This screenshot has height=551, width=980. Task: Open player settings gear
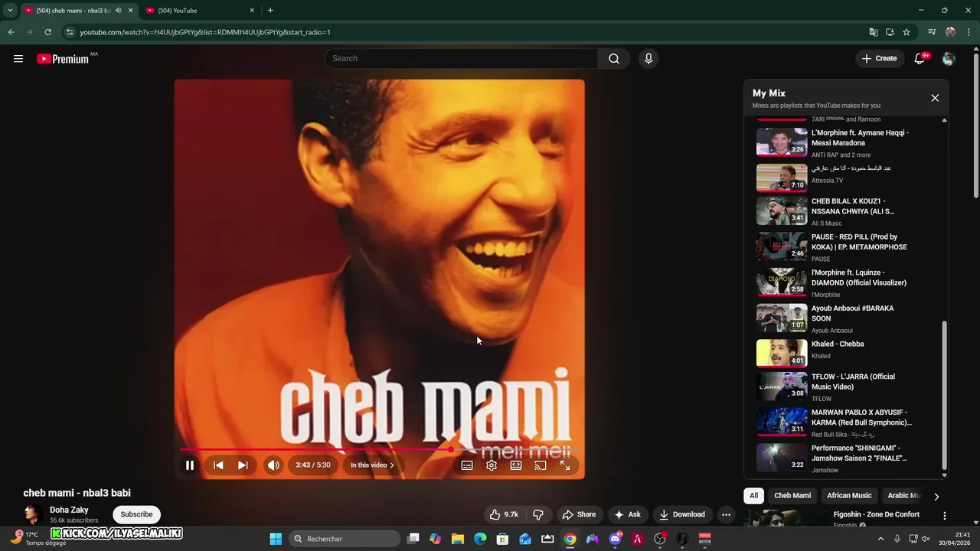pyautogui.click(x=492, y=465)
